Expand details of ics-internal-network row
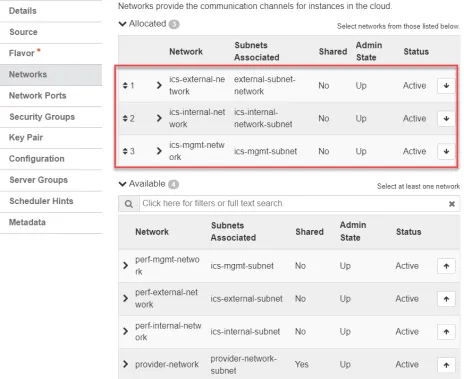The height and width of the screenshot is (379, 464). (159, 118)
